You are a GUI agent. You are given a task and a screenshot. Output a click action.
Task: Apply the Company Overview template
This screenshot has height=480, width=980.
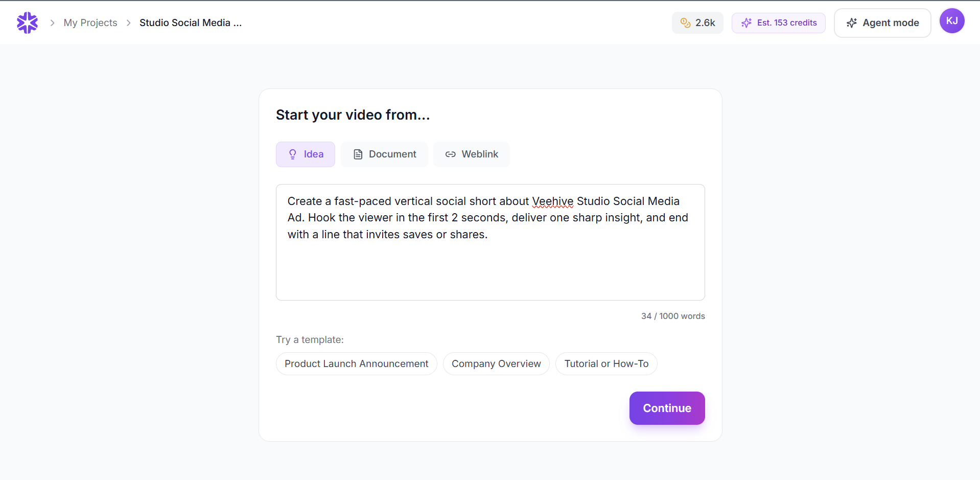pyautogui.click(x=496, y=364)
